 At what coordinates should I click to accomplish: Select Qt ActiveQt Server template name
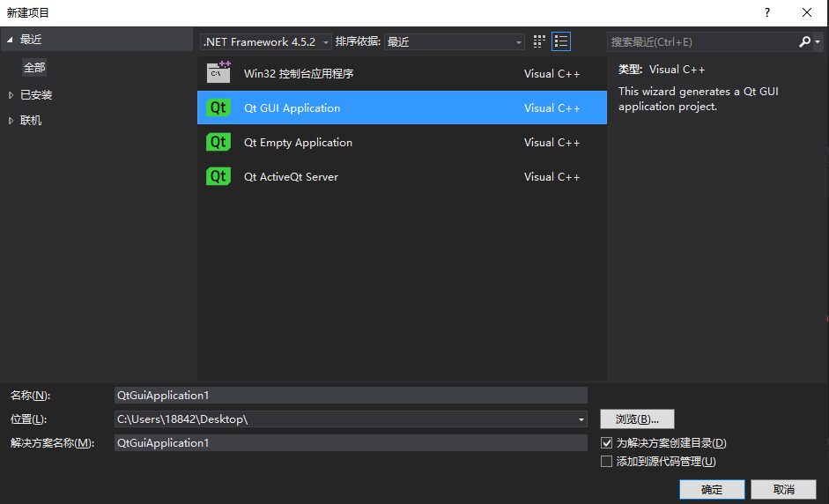291,176
